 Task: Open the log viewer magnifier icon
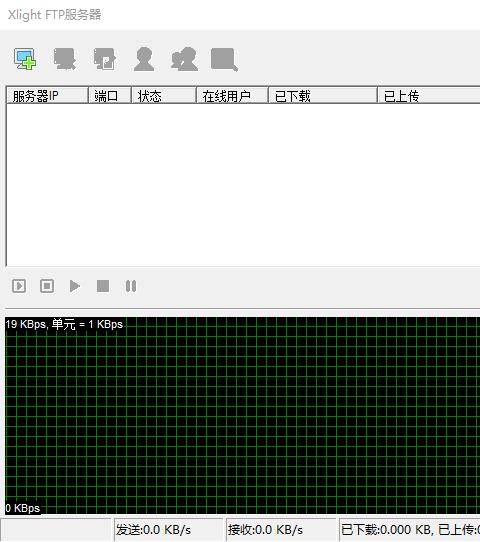pos(224,59)
